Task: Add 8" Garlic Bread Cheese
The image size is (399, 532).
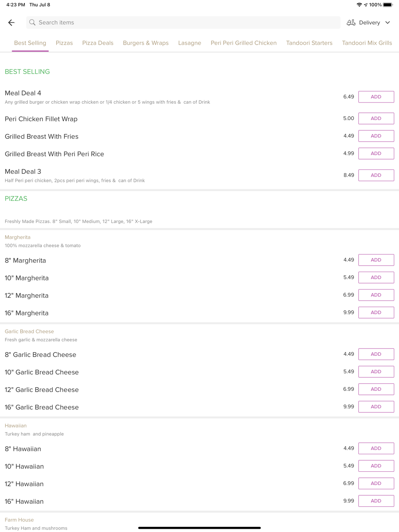Action: (x=376, y=354)
